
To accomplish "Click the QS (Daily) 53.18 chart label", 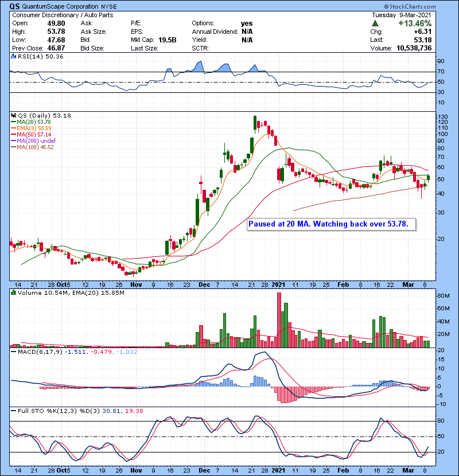I will pos(44,115).
